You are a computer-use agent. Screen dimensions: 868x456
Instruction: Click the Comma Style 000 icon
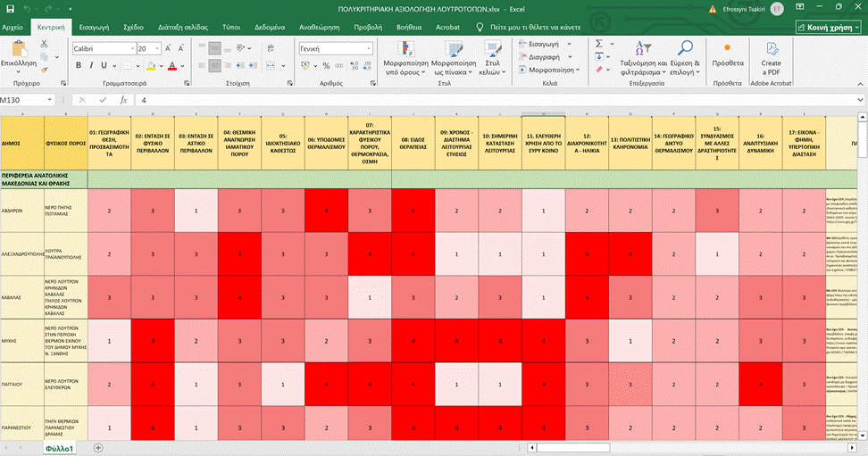(338, 65)
